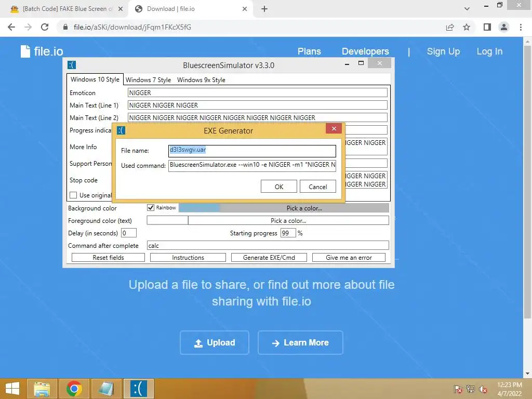The image size is (532, 399).
Task: Add a new browser tab
Action: (264, 9)
